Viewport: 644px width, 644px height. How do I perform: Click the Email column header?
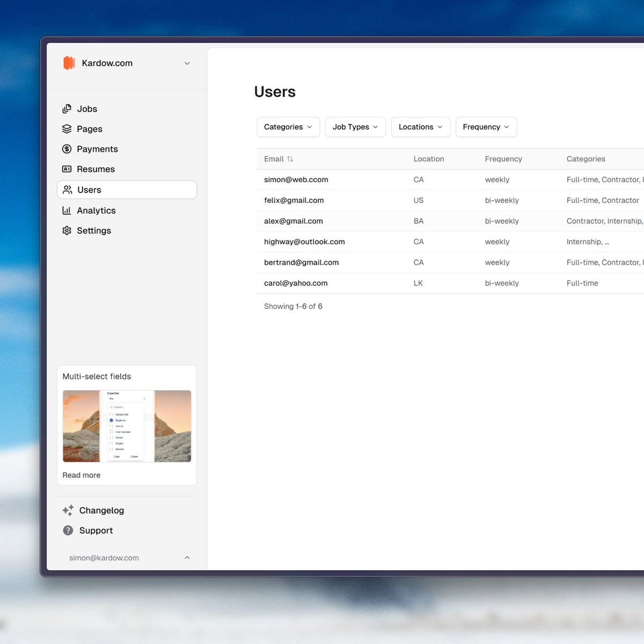(x=274, y=159)
